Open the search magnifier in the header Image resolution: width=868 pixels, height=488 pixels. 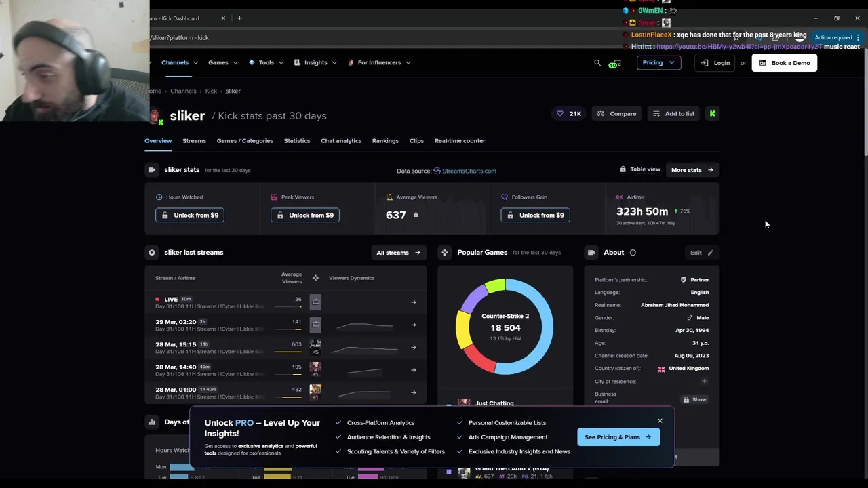(x=597, y=63)
